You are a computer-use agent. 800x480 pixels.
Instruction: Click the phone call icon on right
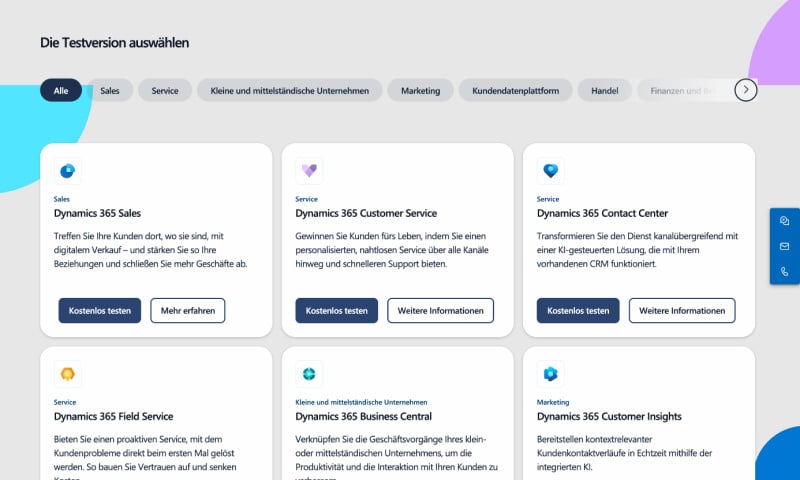(x=785, y=271)
